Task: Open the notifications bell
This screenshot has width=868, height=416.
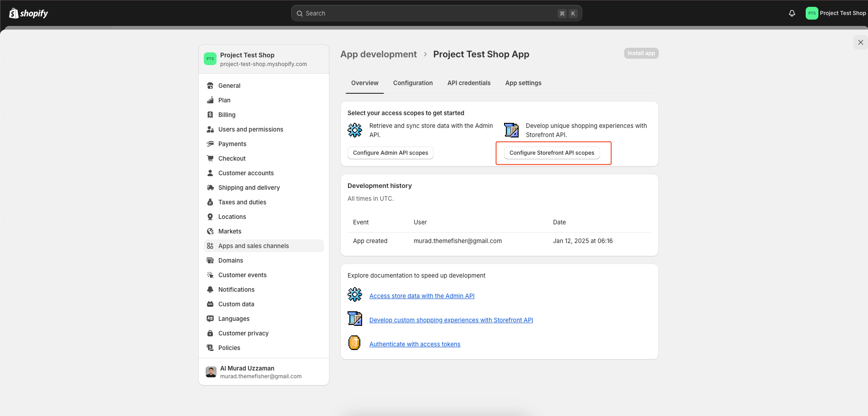Action: pos(792,13)
